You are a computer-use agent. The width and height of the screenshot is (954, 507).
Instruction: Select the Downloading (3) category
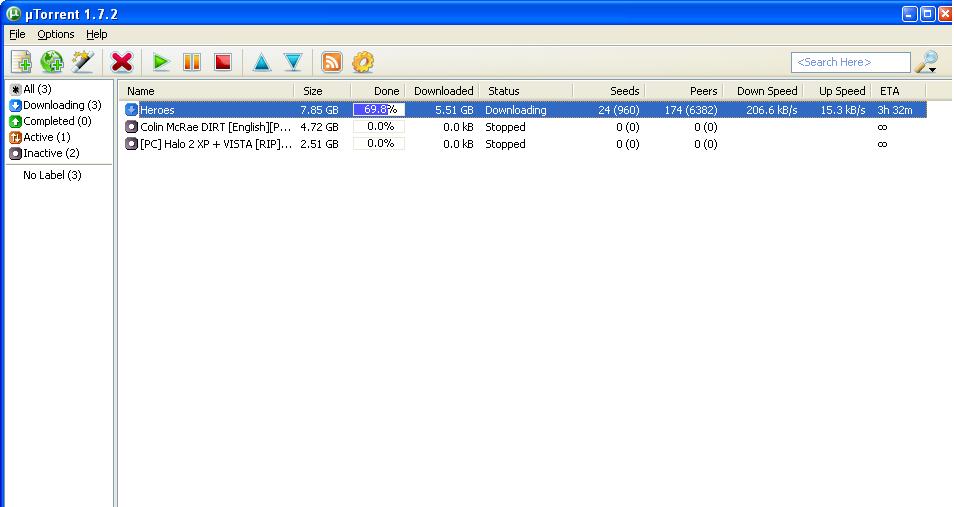55,105
